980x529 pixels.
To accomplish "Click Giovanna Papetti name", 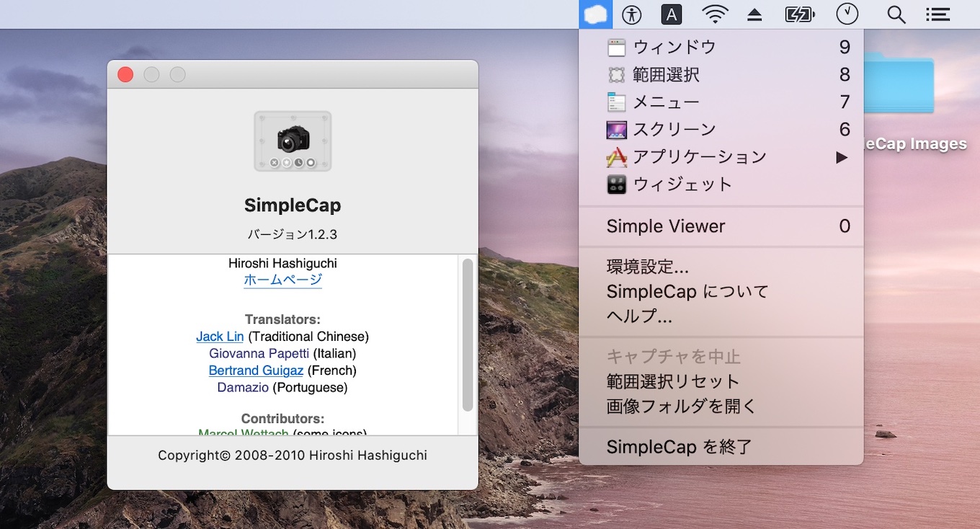I will [259, 354].
